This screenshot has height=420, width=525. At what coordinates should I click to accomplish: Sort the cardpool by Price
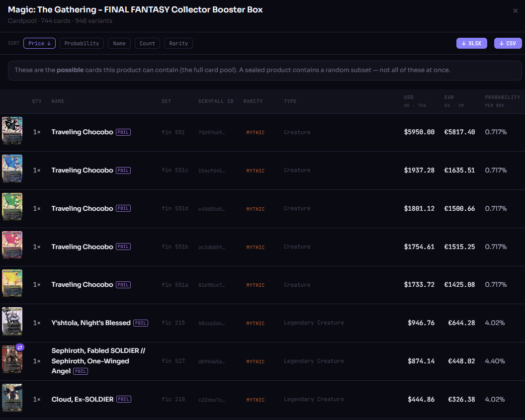[x=39, y=43]
